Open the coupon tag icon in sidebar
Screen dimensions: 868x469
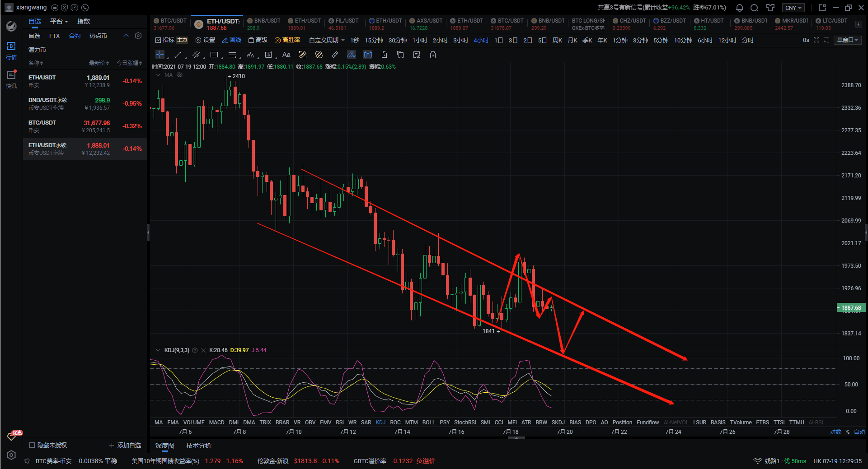click(x=12, y=436)
